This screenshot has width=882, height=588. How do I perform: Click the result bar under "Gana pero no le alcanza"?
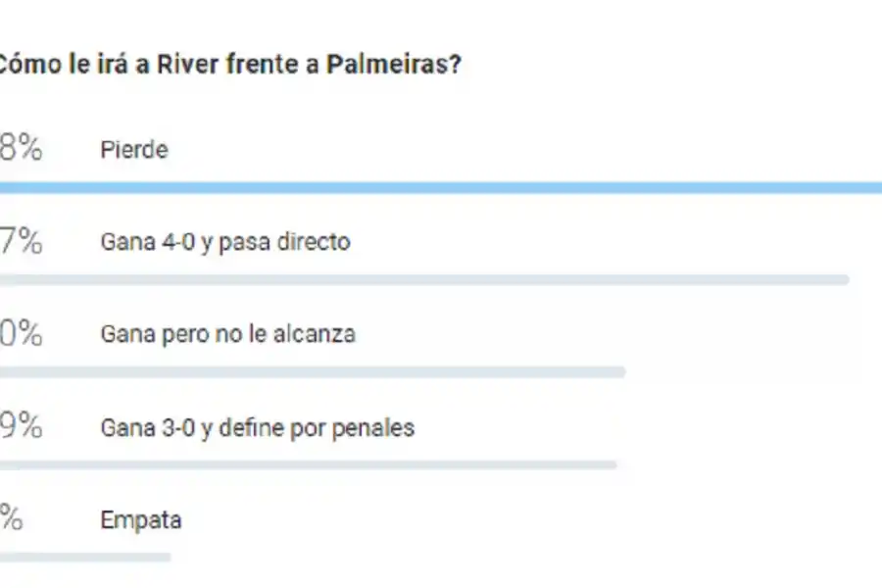[x=314, y=369]
